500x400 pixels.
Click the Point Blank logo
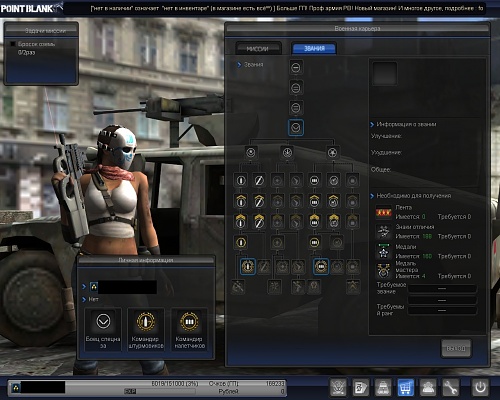click(31, 8)
